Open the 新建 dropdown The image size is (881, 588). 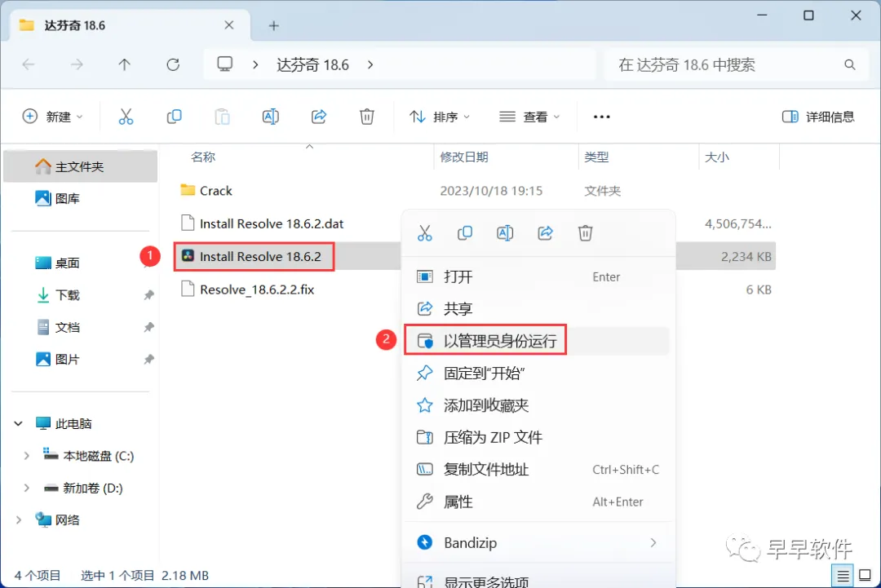coord(53,117)
